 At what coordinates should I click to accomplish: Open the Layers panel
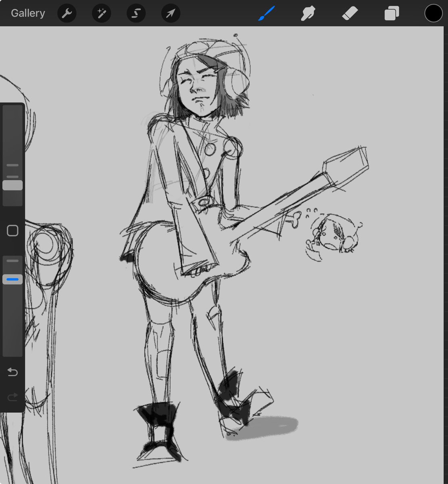[x=391, y=13]
